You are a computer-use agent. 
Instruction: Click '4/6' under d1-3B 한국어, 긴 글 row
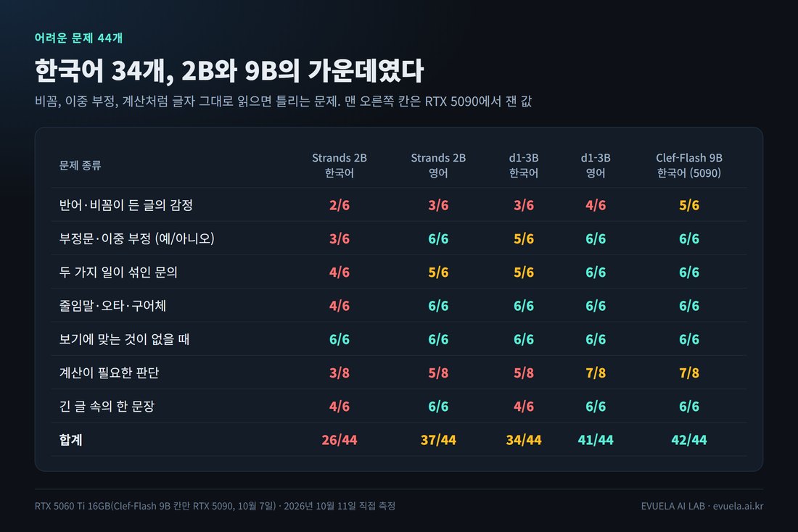524,407
